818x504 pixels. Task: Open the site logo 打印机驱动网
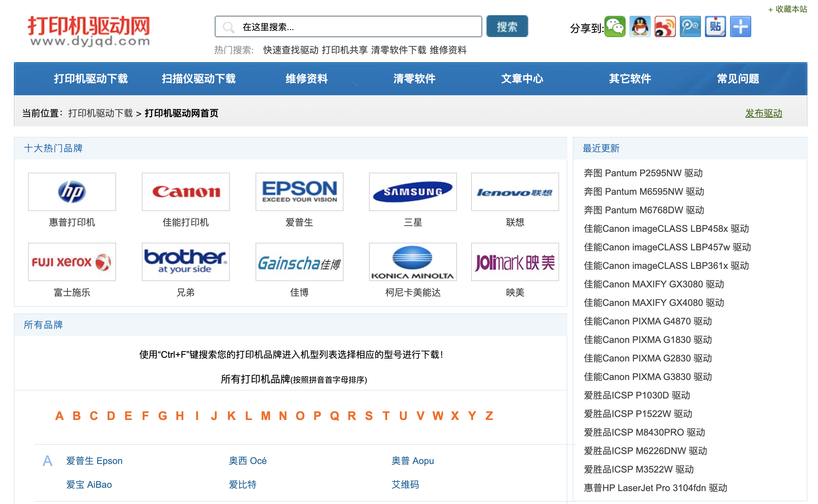(x=89, y=31)
